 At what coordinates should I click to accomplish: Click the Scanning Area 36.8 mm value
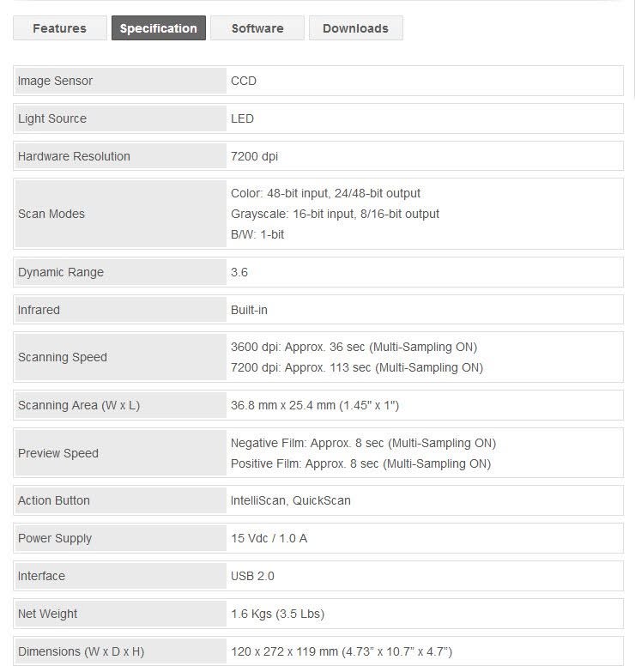point(315,405)
